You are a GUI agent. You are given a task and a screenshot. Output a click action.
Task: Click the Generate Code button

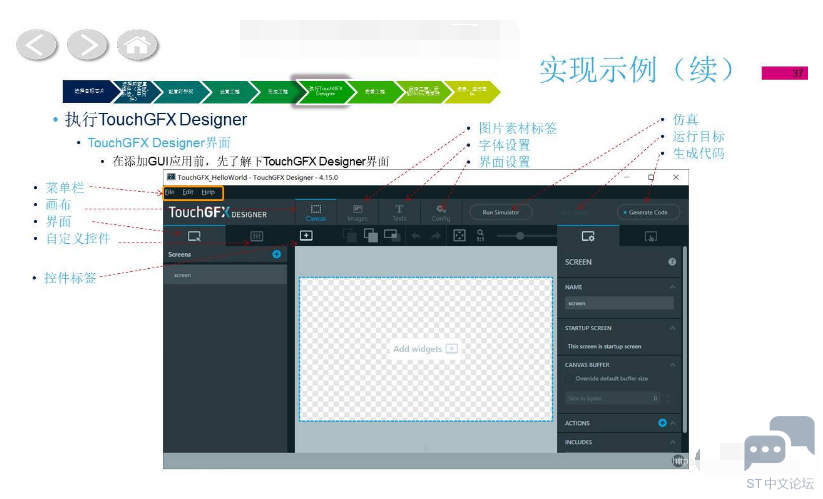point(648,212)
